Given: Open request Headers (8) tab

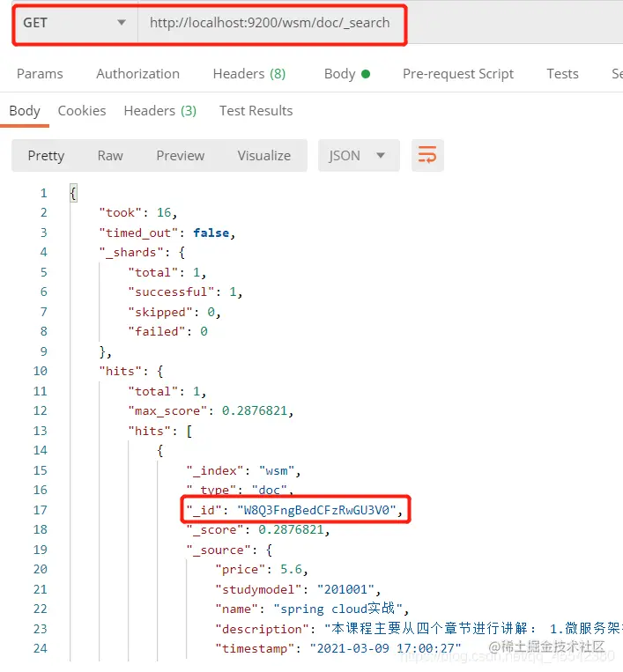Looking at the screenshot, I should 249,74.
